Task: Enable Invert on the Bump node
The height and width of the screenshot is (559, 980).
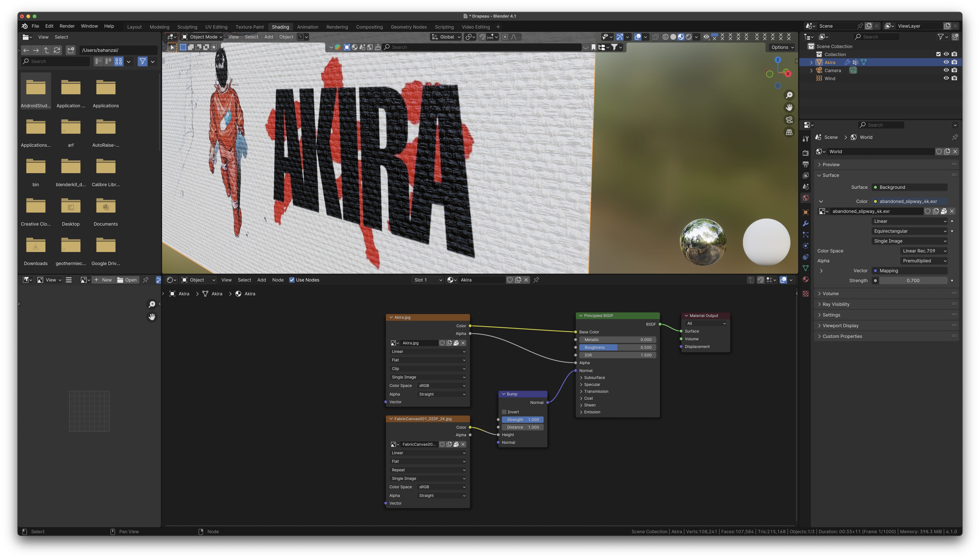Action: (x=504, y=412)
